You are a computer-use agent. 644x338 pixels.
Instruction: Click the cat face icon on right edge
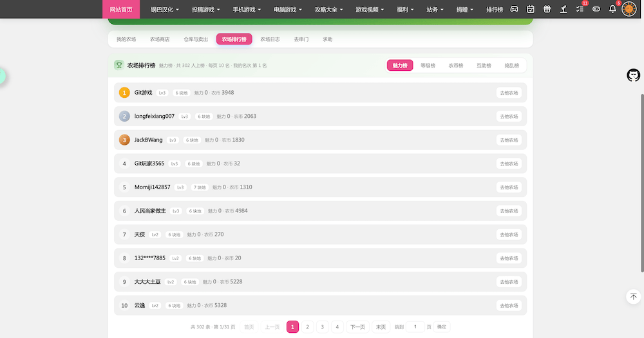point(633,75)
